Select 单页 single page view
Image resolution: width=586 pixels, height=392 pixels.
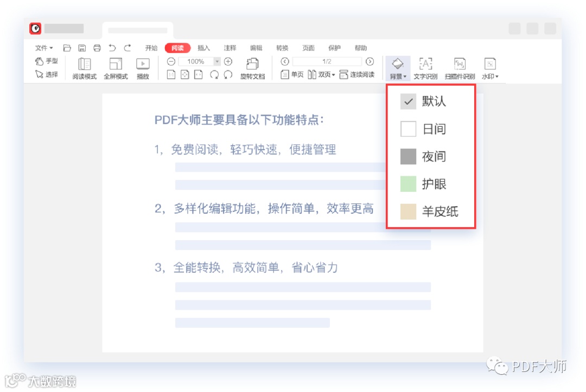(292, 75)
